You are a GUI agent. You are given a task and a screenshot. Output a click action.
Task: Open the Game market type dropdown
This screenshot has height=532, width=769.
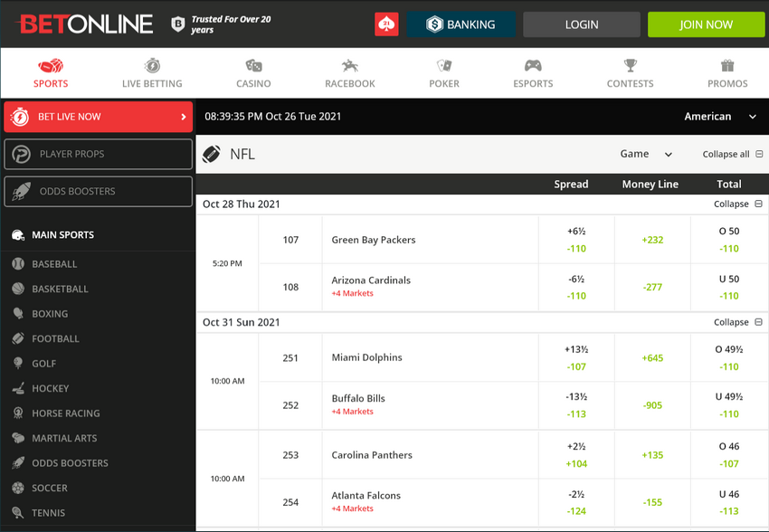(646, 154)
